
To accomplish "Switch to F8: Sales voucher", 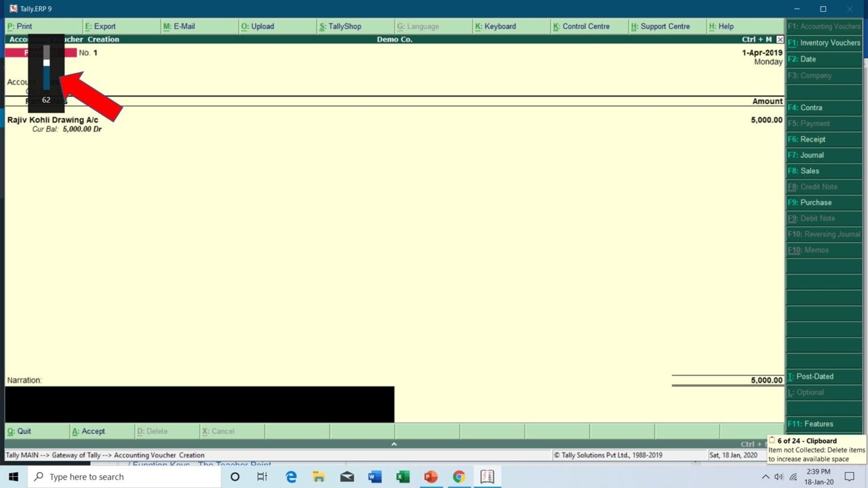I will coord(824,171).
